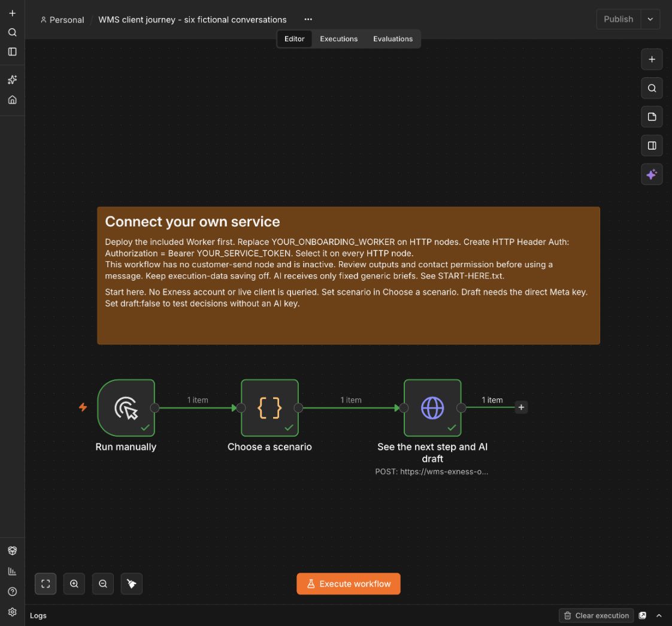
Task: Open the workflow actions three-dots menu
Action: [308, 19]
